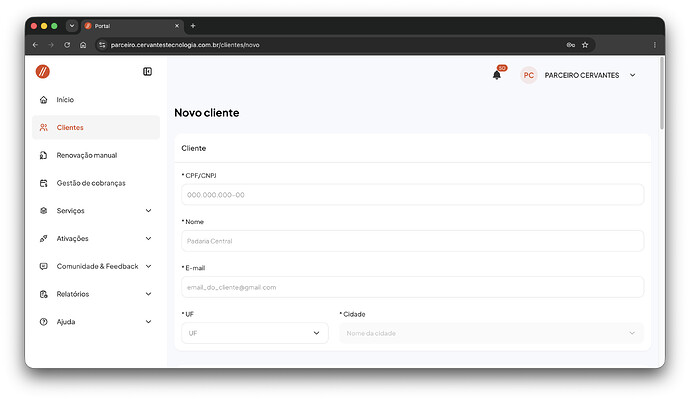Viewport: 690px width, 401px height.
Task: Reload the page
Action: point(67,45)
